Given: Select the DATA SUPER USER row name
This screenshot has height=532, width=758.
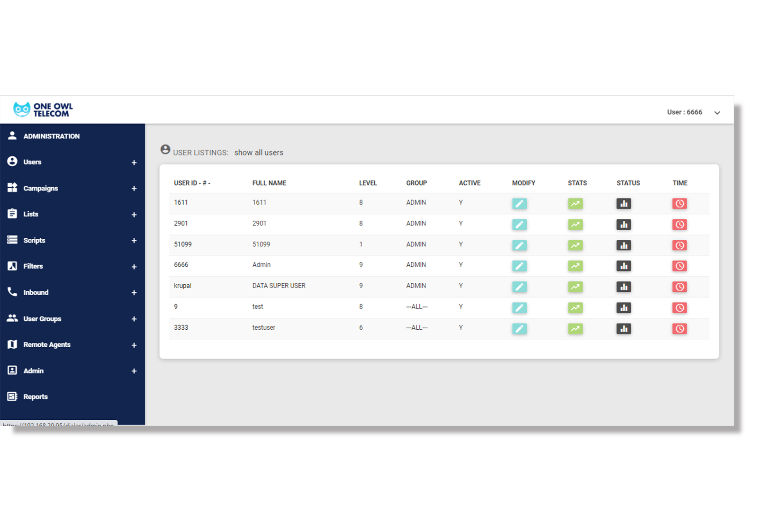Looking at the screenshot, I should (x=279, y=286).
